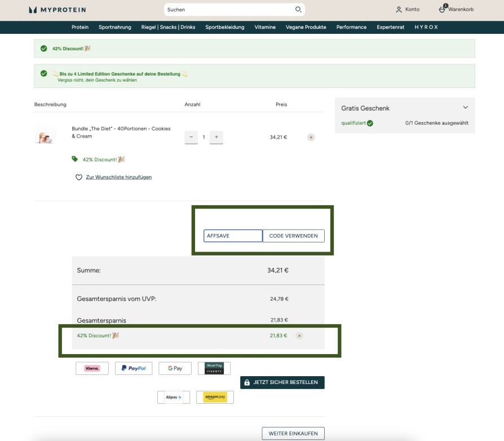Click the qualifiziert checkmark icon
This screenshot has height=441, width=504.
(370, 123)
